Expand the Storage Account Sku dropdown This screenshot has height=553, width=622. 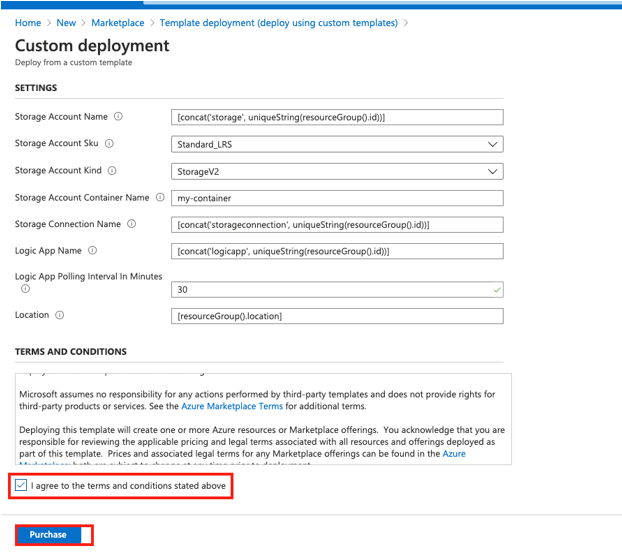337,144
